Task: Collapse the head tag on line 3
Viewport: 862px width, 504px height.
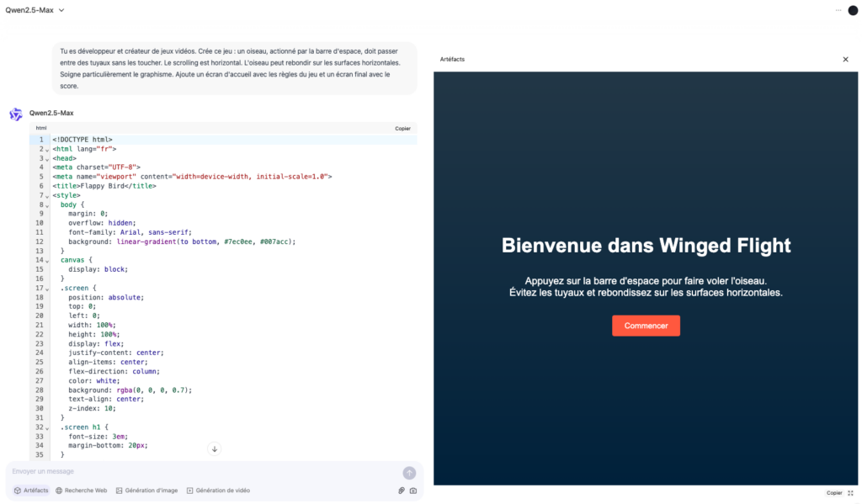Action: click(47, 158)
